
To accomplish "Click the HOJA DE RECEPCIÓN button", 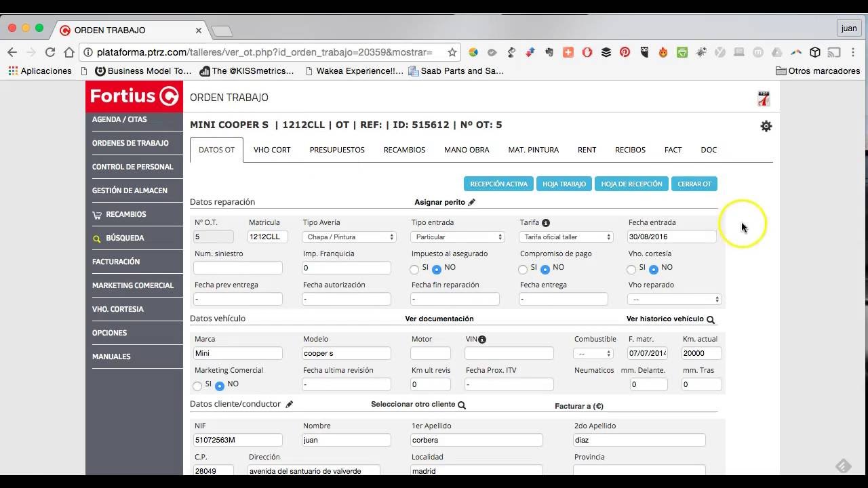I will point(631,184).
